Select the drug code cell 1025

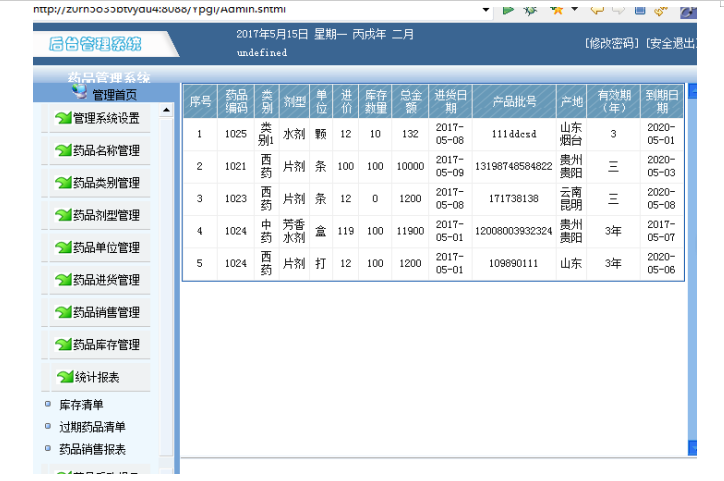click(236, 134)
